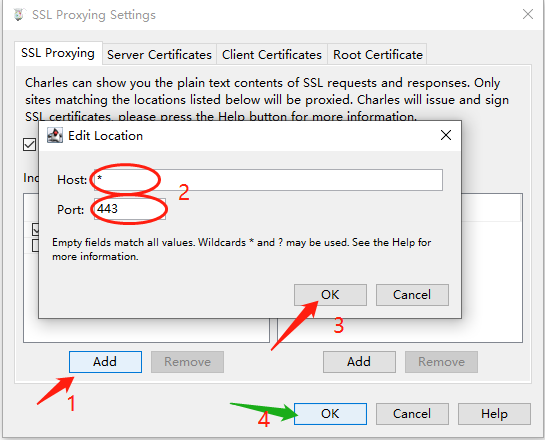Add a new Include location

coord(105,362)
